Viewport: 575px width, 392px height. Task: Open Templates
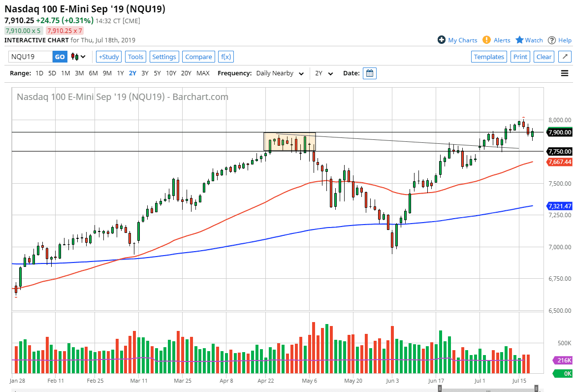pos(489,57)
